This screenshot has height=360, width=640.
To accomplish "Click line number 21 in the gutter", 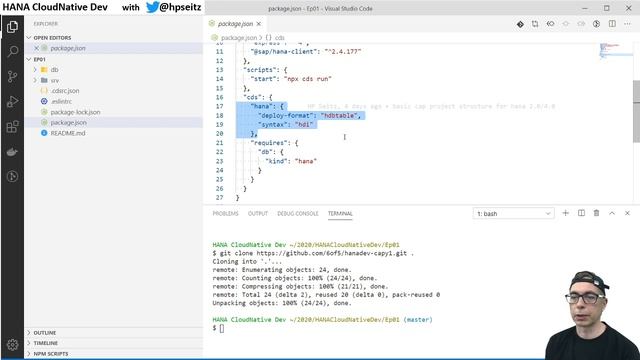I will point(220,143).
